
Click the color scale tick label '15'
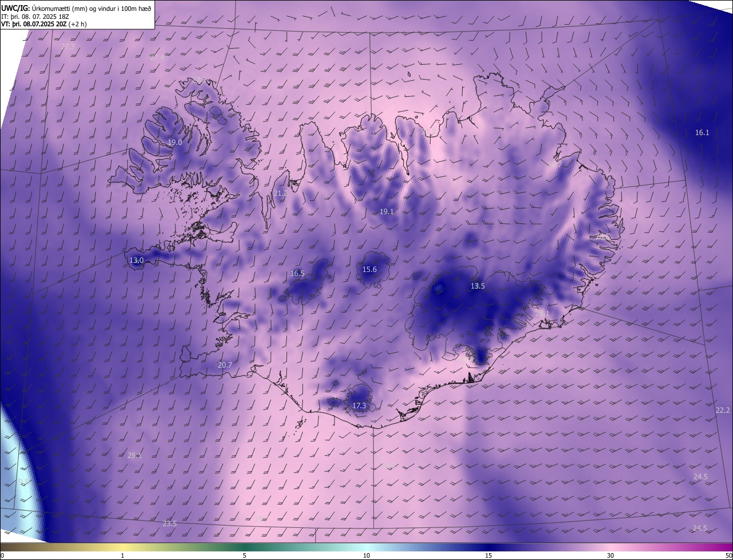488,555
